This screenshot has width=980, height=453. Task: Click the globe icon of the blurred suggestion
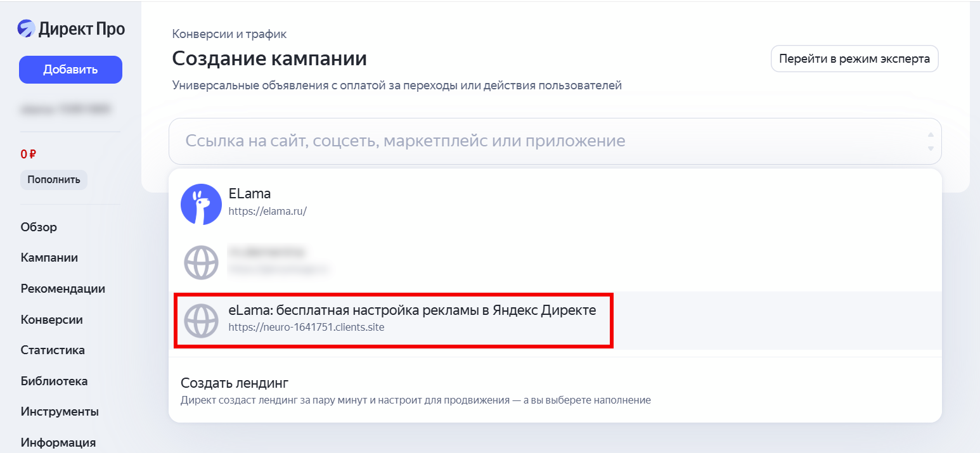(x=201, y=262)
